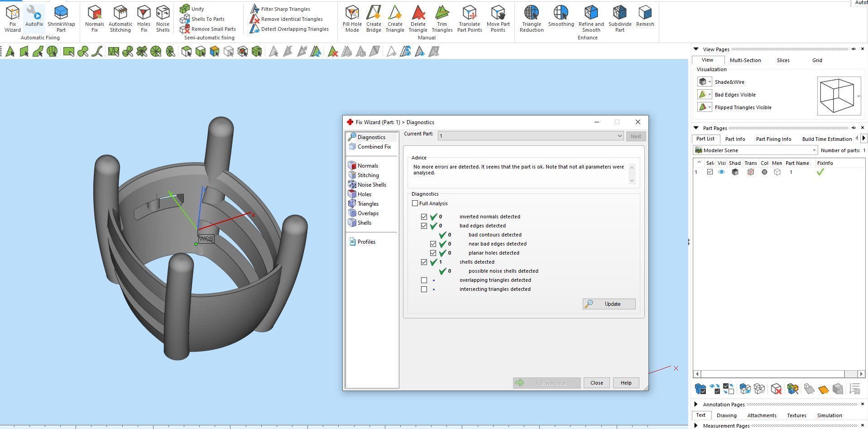Screen dimensions: 868x429
Task: Toggle bad edges detected checkbox
Action: tap(424, 226)
